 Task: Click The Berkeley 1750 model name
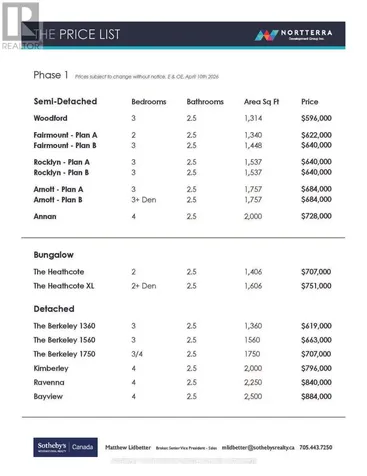[x=64, y=354]
